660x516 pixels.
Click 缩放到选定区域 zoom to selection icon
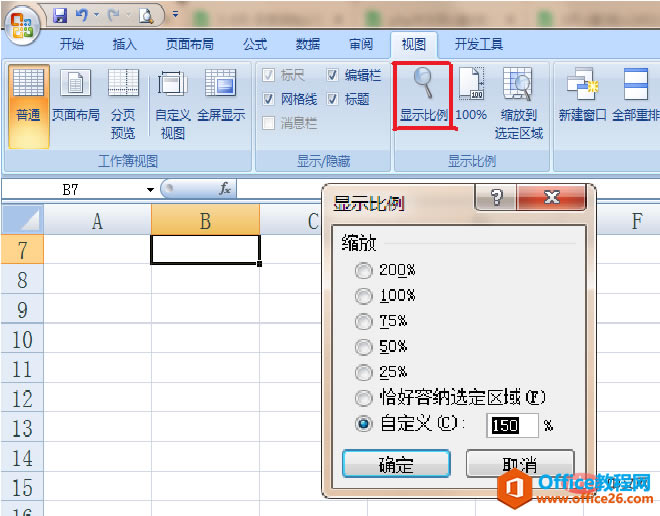pos(519,103)
